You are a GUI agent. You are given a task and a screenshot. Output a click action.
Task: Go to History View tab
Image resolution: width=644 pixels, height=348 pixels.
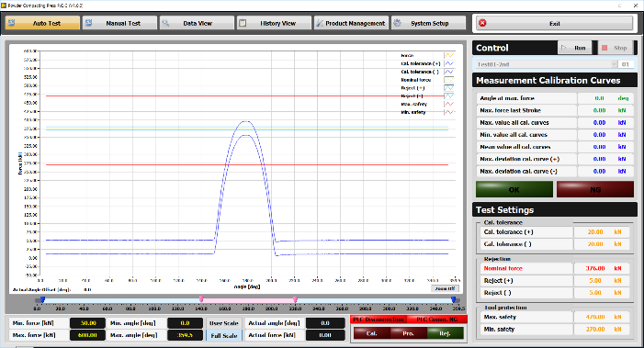point(275,23)
